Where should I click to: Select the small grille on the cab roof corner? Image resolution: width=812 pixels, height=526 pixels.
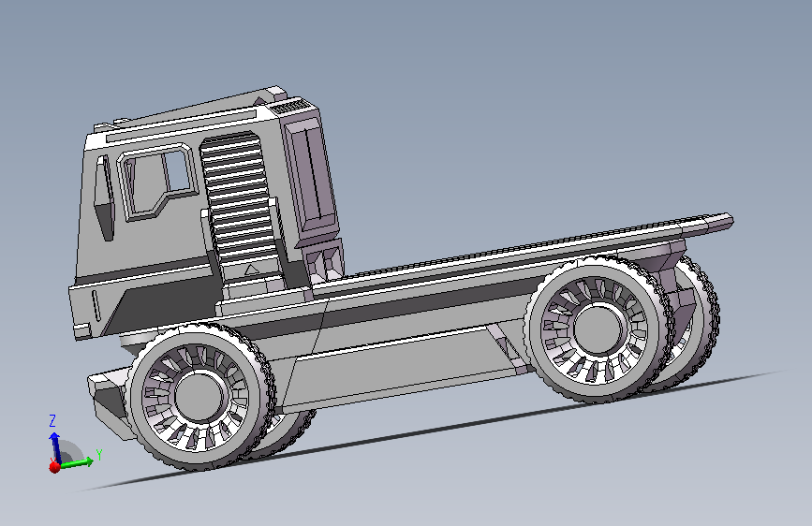pyautogui.click(x=289, y=108)
